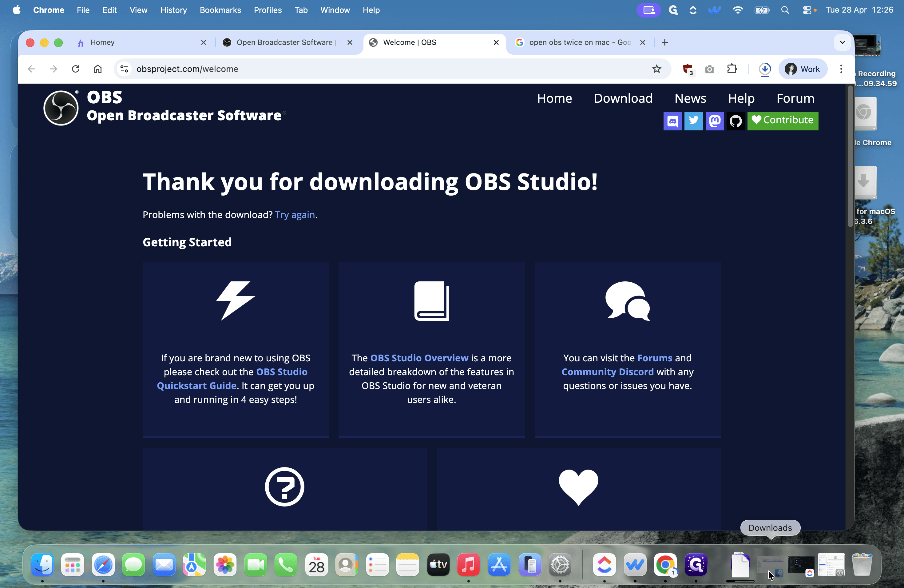Open the News page in OBS navigation

coord(690,98)
